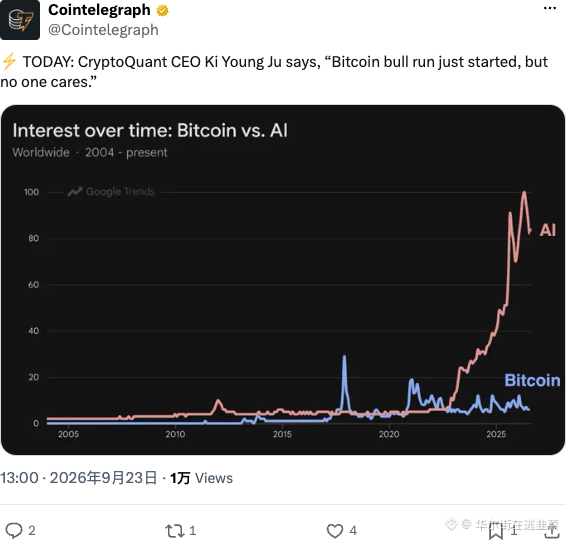
Task: Click the blue Bitcoin line label
Action: 532,380
